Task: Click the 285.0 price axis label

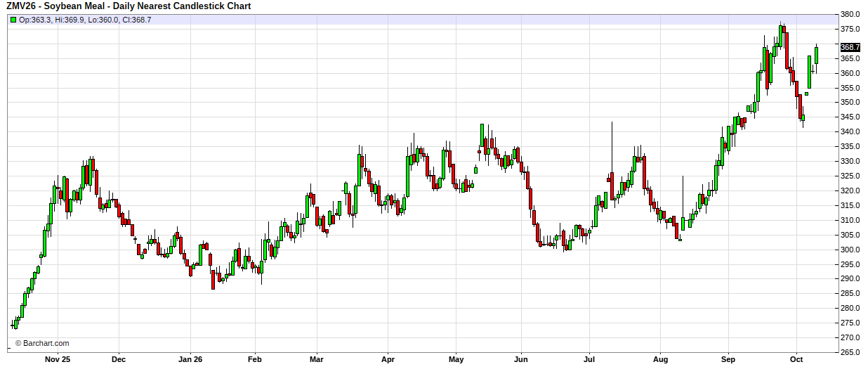Action: point(850,293)
